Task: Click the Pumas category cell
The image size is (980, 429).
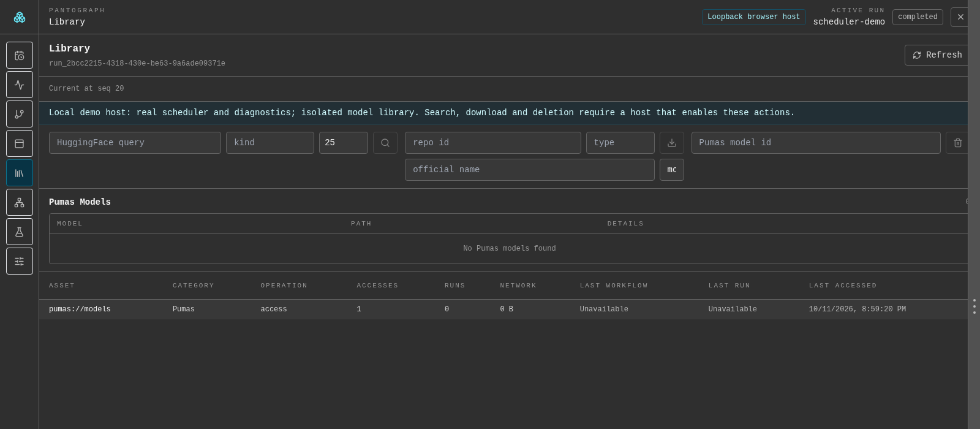Action: 184,309
